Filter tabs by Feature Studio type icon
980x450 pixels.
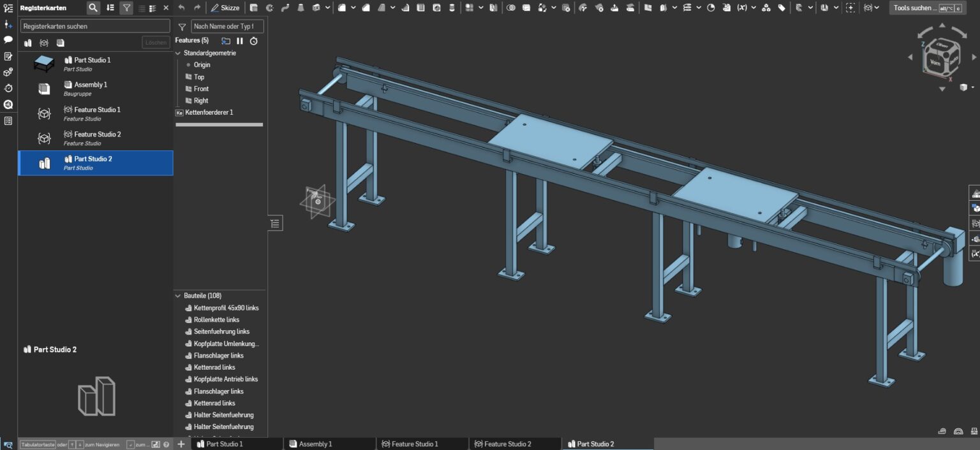44,43
